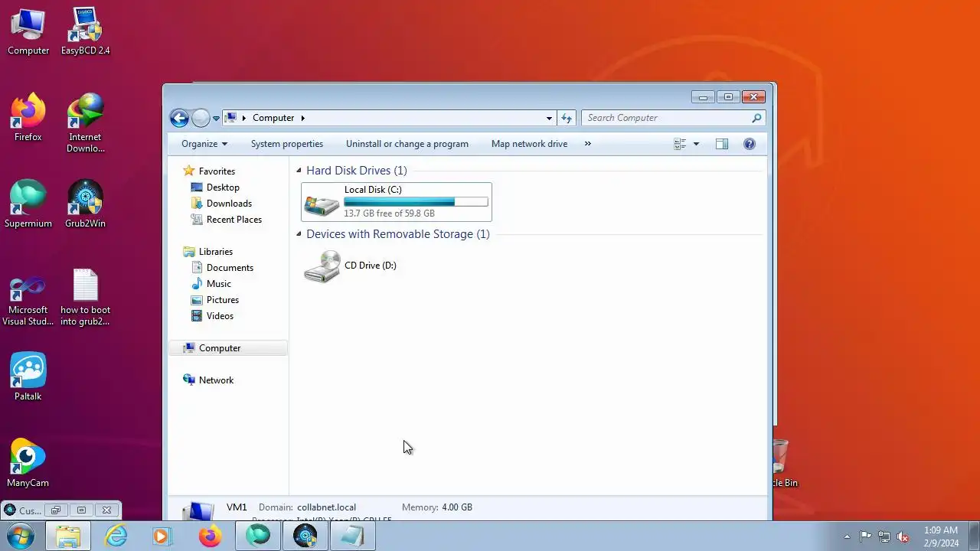The image size is (980, 551).
Task: Select Firefox desktop shortcut
Action: pos(28,118)
